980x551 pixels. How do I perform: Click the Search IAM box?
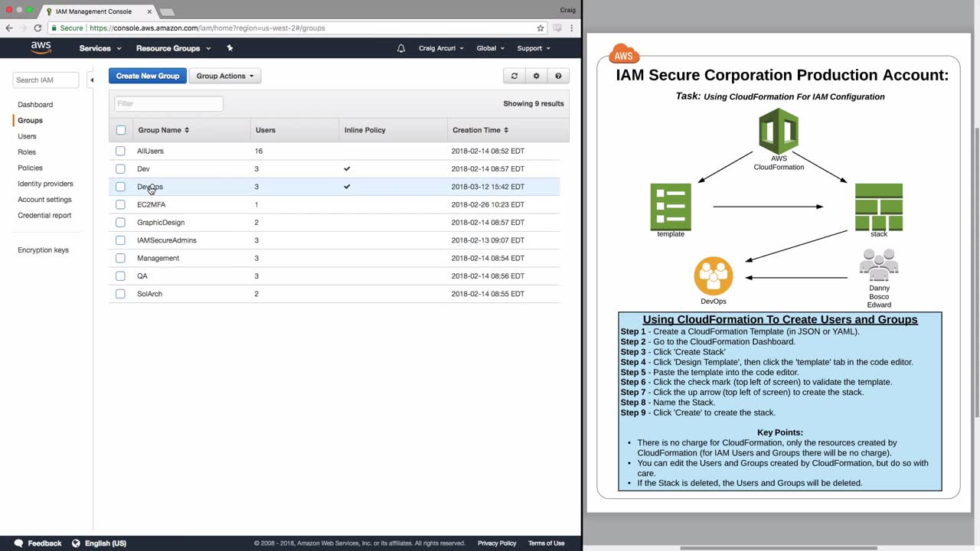point(46,80)
